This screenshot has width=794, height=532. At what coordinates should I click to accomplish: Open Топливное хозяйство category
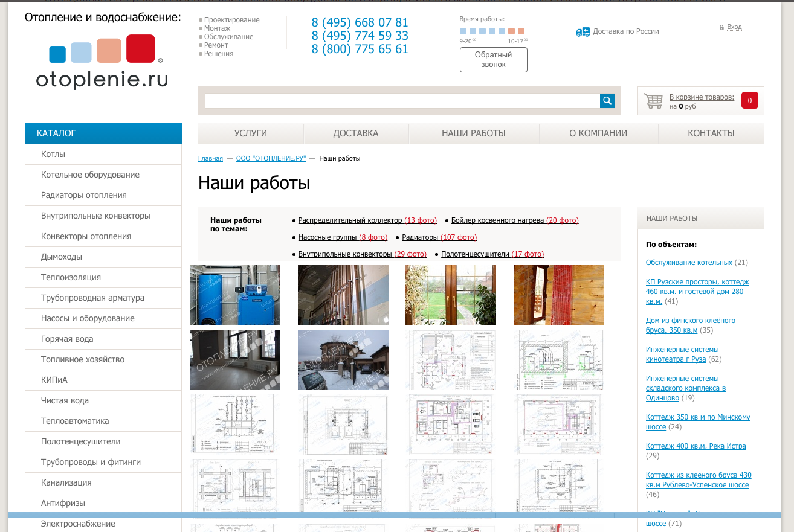coord(103,360)
